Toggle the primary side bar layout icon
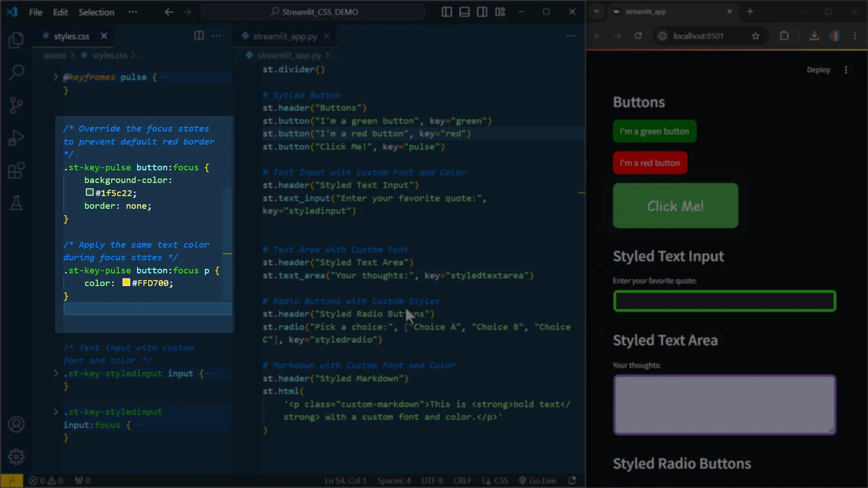Screen dimensions: 868x488 pos(447,12)
